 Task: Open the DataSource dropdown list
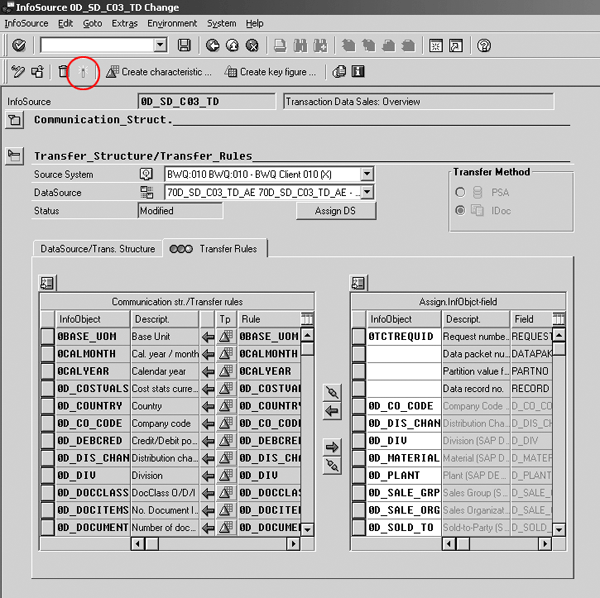tap(367, 192)
